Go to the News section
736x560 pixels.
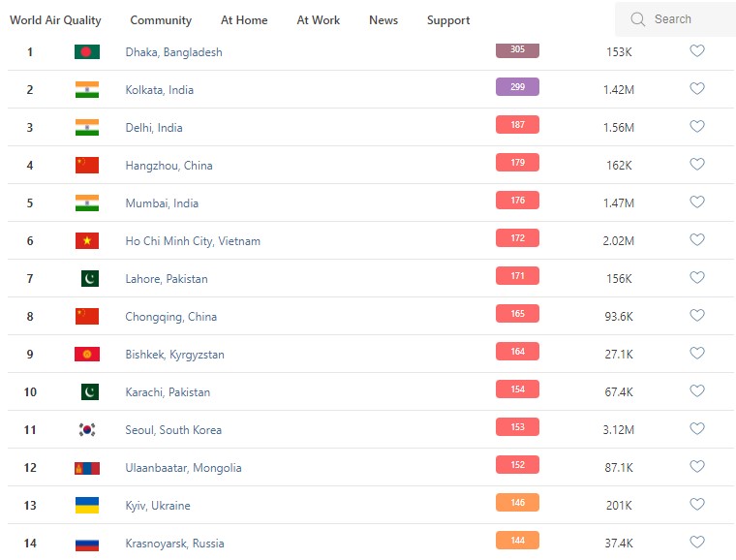coord(383,20)
